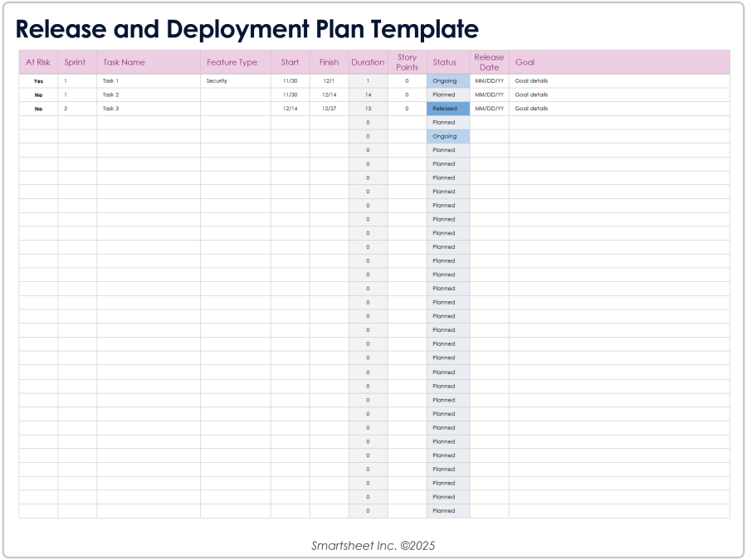Select the "MM/DD/YY" Release Date cell for Task 1
747x560 pixels.
tap(489, 80)
